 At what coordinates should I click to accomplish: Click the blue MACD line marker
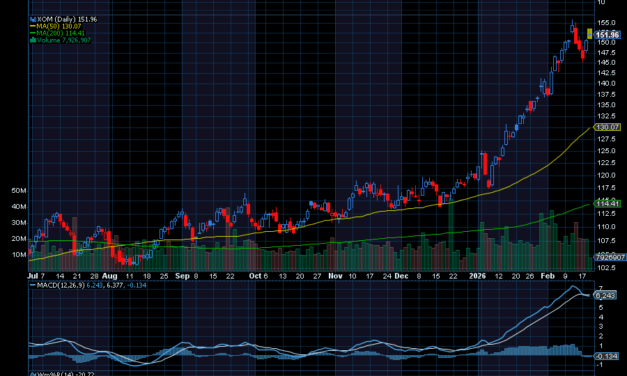pos(33,285)
